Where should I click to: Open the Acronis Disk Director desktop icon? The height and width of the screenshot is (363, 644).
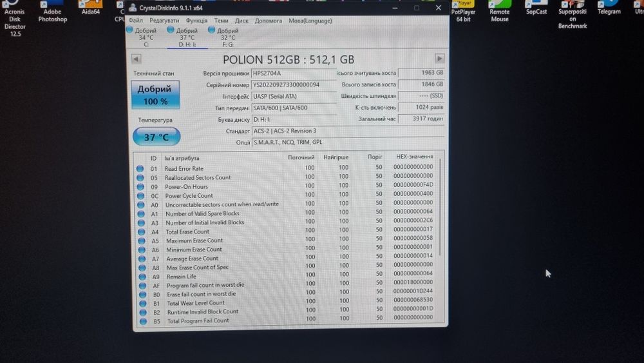[15, 19]
